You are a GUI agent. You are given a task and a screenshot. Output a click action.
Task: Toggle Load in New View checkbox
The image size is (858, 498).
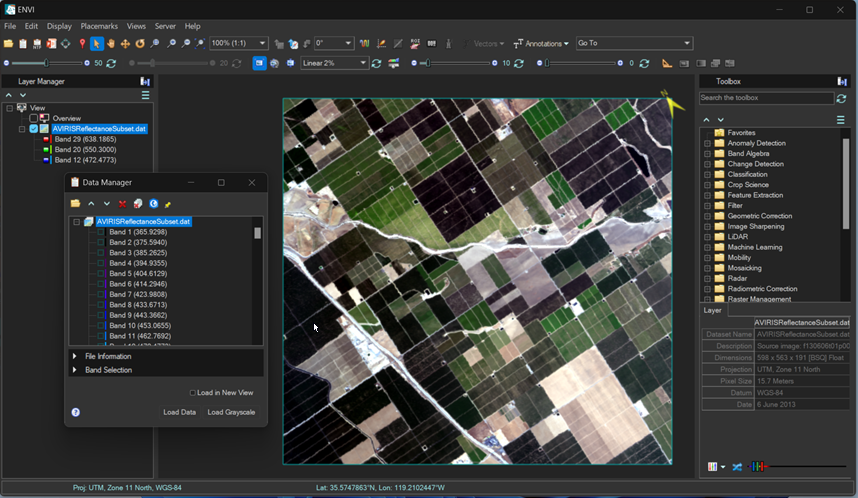tap(193, 393)
